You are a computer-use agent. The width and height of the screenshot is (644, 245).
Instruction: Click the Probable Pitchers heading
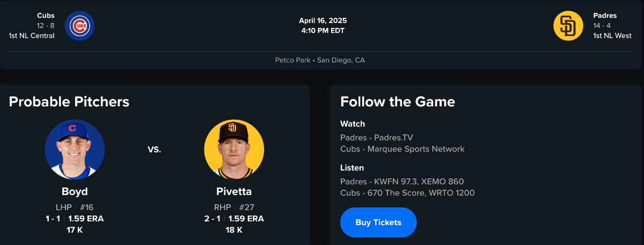(69, 102)
